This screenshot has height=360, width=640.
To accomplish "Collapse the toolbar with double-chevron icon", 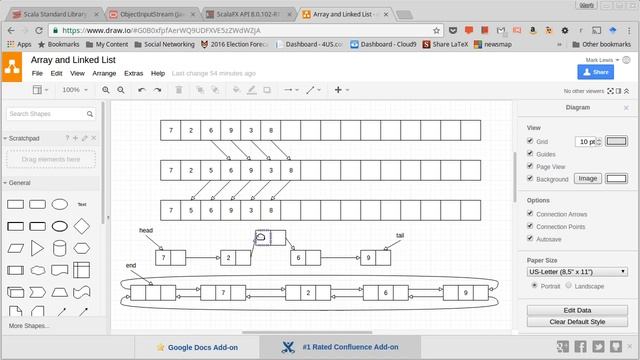I will [x=627, y=91].
